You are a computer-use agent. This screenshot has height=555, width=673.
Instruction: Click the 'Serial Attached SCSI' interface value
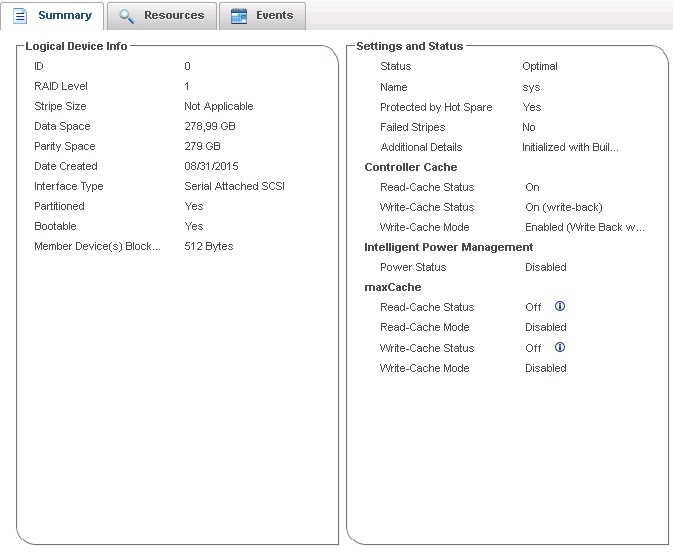(234, 186)
